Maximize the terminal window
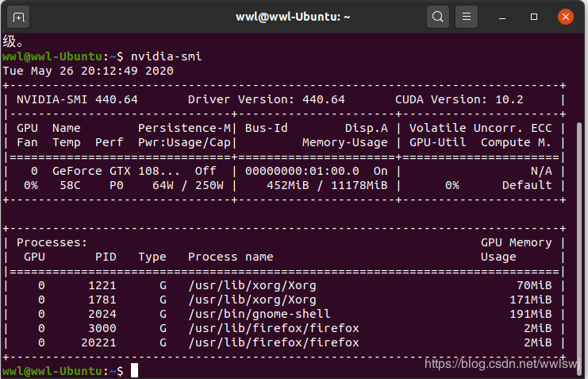The width and height of the screenshot is (588, 379). click(534, 16)
